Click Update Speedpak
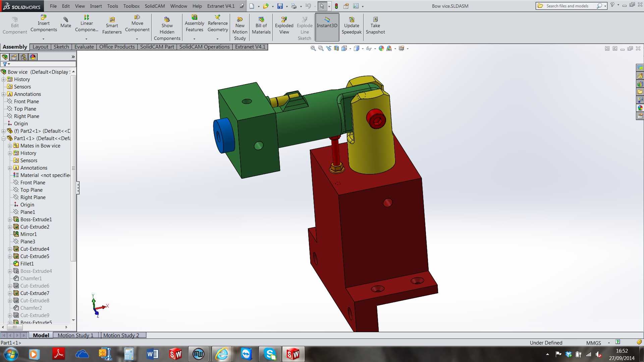This screenshot has height=362, width=644. coord(352,26)
